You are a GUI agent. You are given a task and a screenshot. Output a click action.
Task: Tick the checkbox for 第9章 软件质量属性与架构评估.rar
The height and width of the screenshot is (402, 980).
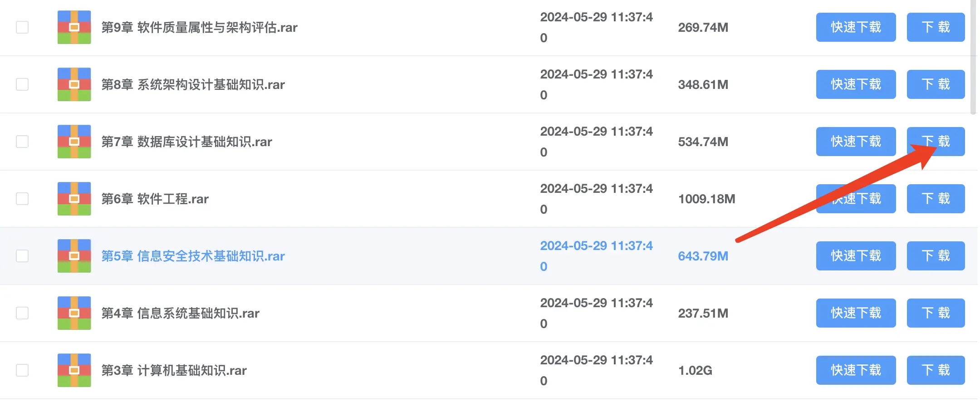pos(22,27)
